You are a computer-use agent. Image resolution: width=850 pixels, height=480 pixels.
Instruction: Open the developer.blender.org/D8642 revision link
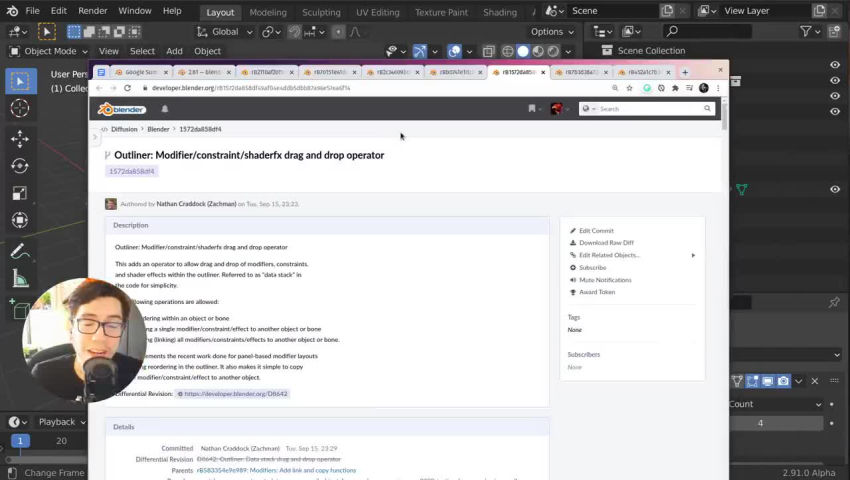[235, 394]
